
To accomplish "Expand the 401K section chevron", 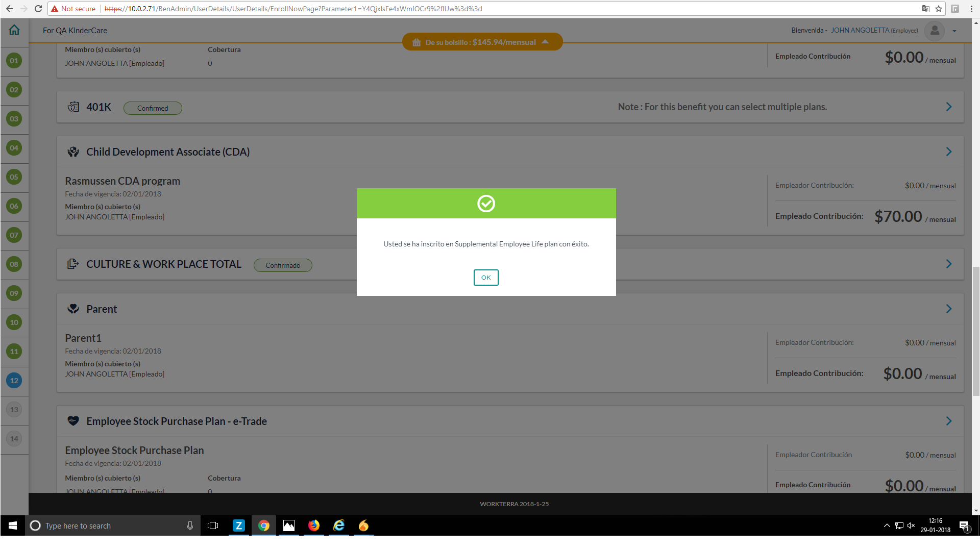I will click(x=949, y=107).
